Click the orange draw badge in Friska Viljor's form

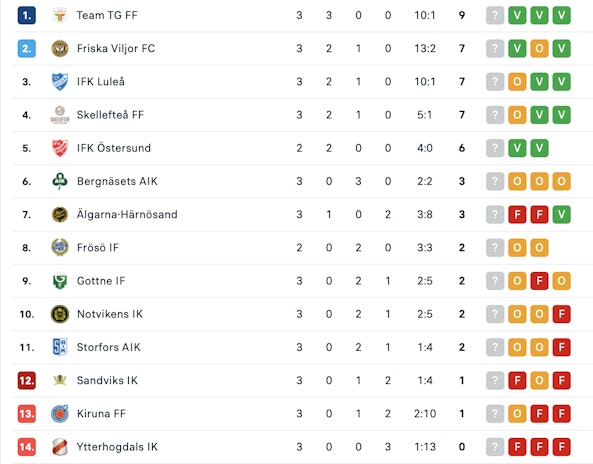(x=539, y=48)
